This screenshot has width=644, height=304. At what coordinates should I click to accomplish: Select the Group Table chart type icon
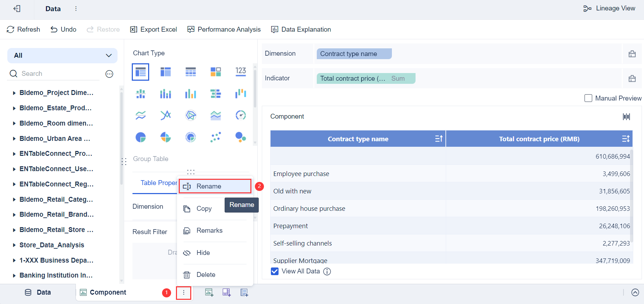[140, 72]
